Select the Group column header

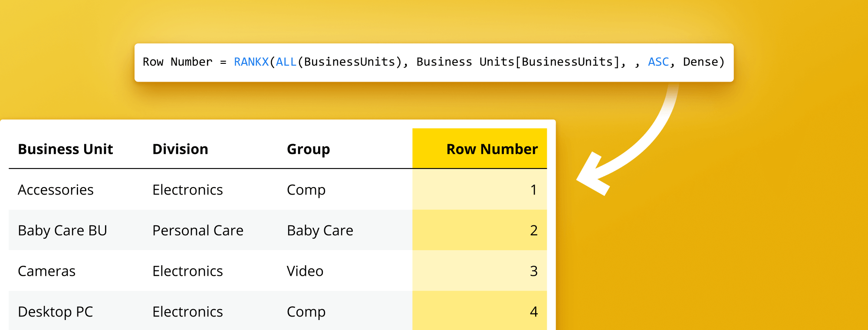coord(308,149)
